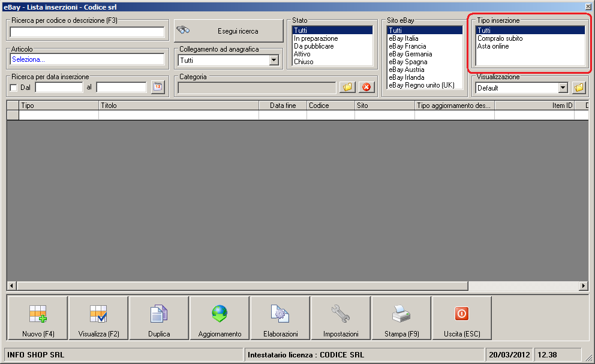
Task: Select Da pubblicare status
Action: [332, 46]
